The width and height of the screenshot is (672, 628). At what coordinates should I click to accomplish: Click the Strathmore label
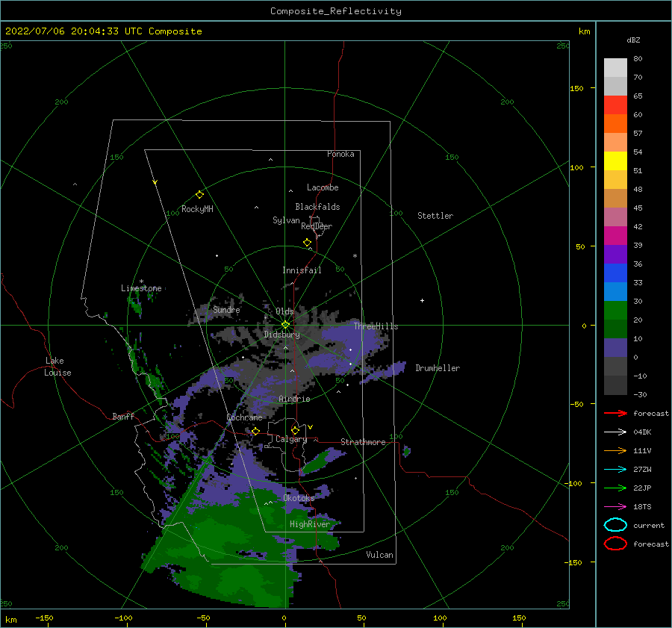(363, 442)
